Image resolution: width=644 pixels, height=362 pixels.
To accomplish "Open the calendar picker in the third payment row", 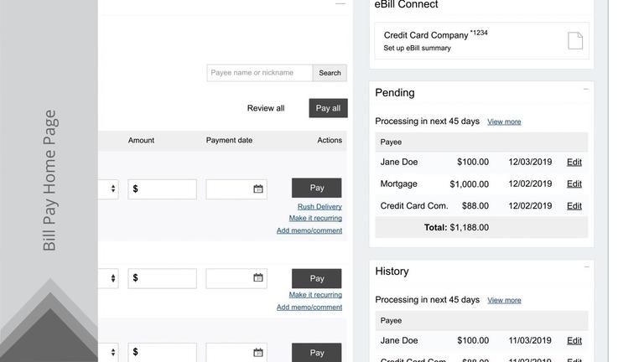I will point(258,353).
